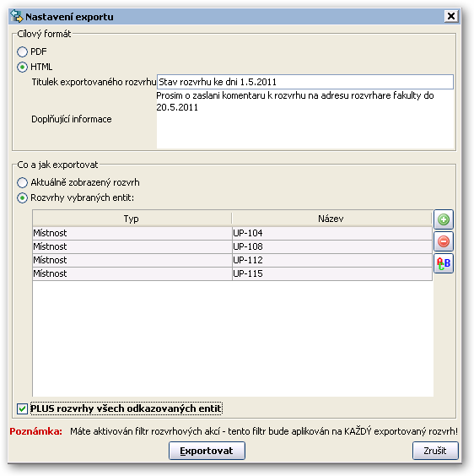474x476 pixels.
Task: Click the Titulek exportovaného rozvrhu text field
Action: 305,82
